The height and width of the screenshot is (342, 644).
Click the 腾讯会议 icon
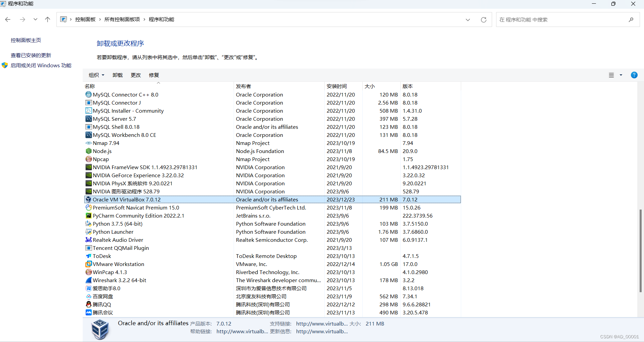click(88, 312)
